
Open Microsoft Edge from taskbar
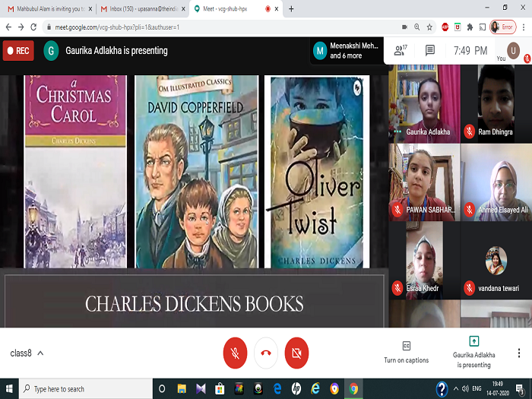[277, 389]
